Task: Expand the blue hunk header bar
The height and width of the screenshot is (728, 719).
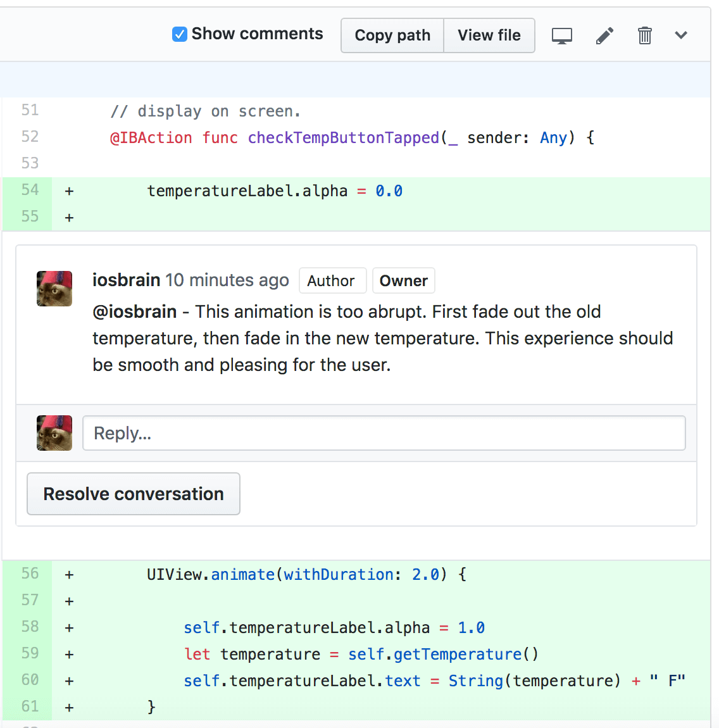Action: pos(354,80)
